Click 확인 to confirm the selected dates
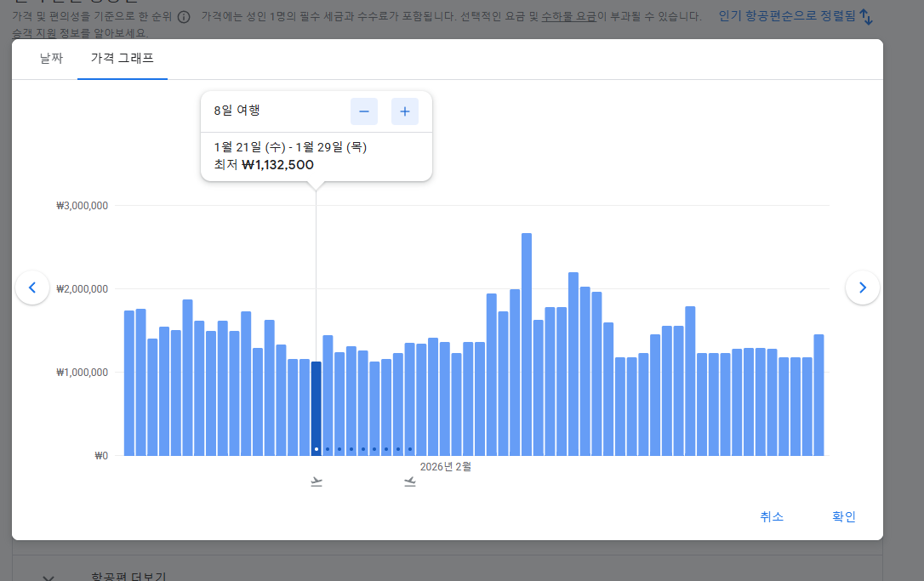924x581 pixels. [843, 516]
